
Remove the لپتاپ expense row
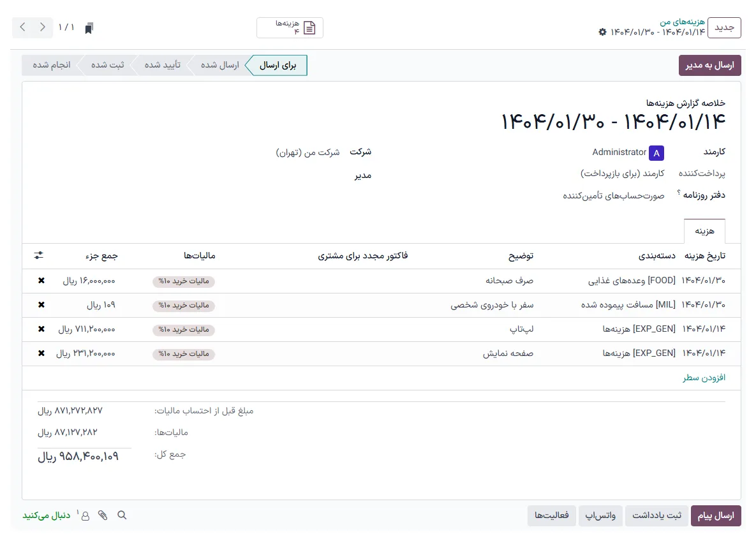click(x=41, y=329)
